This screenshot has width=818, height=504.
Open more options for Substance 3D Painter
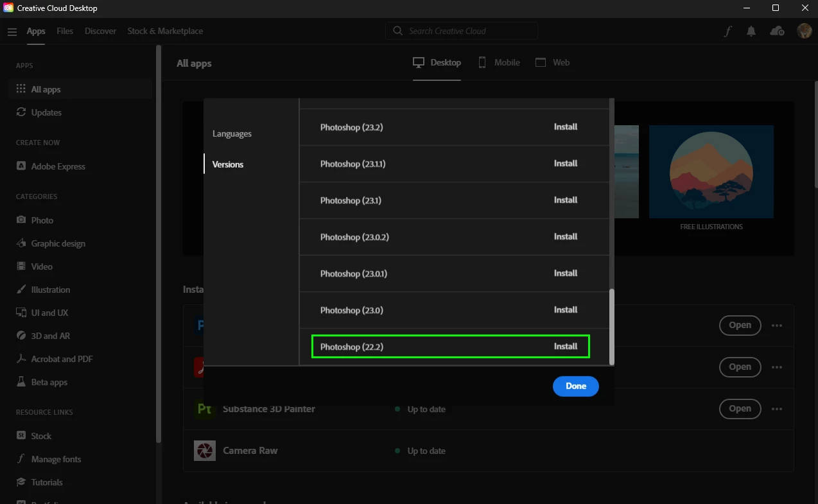pos(777,409)
